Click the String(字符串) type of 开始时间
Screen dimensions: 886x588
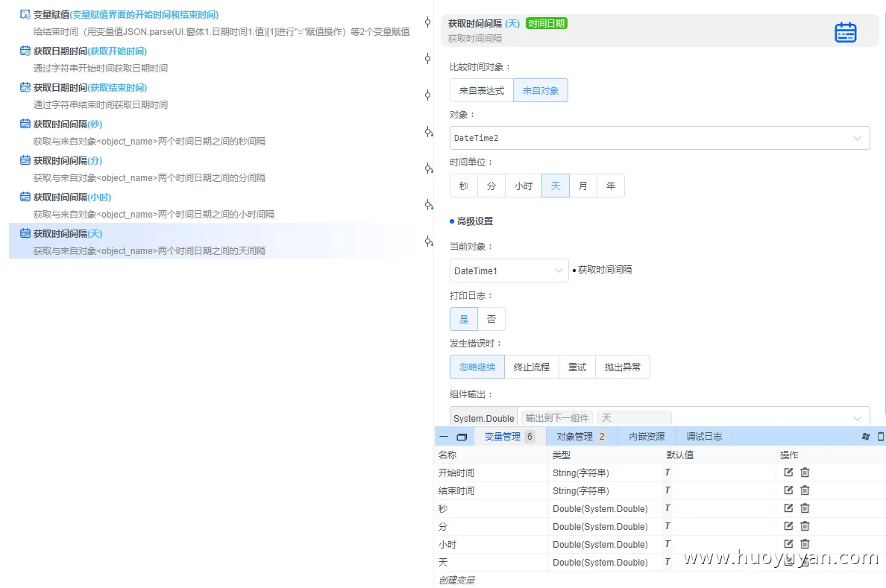click(581, 472)
